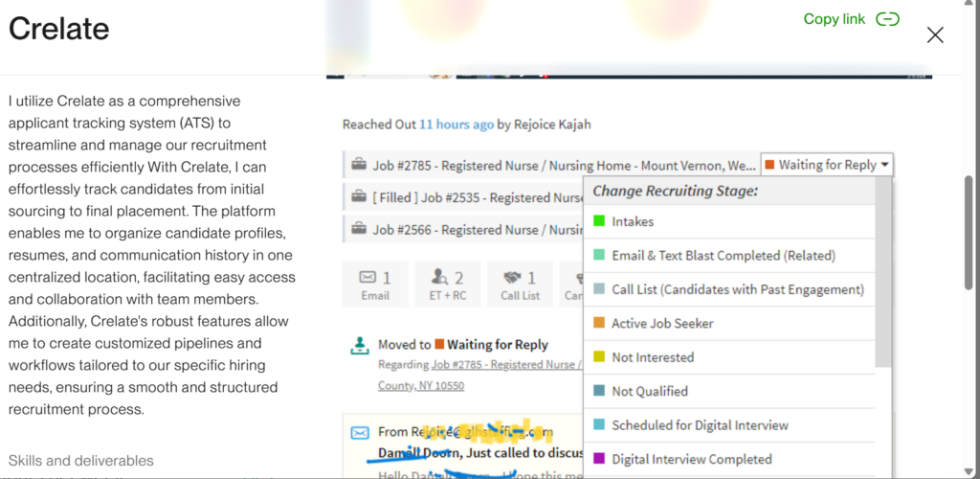Screen dimensions: 980x479
Task: Click the Call List handshake counter
Action: pos(520,285)
